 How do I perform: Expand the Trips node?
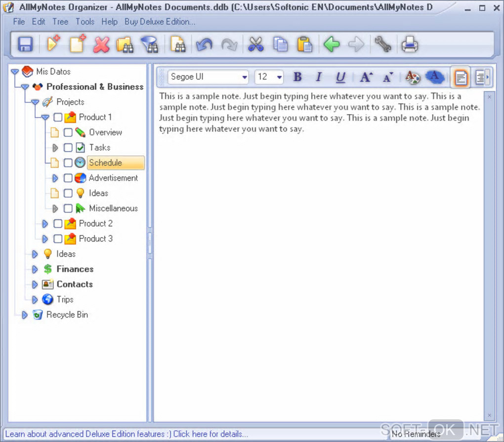pos(35,300)
